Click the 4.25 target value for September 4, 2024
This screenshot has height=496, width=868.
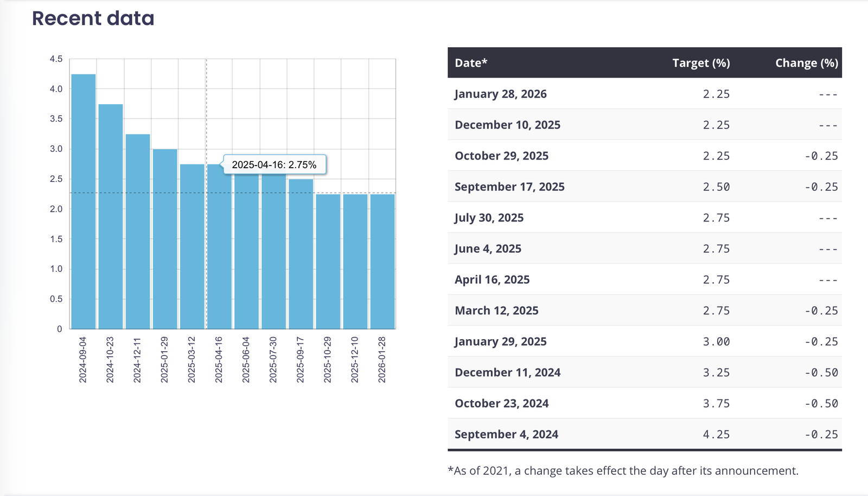click(716, 434)
